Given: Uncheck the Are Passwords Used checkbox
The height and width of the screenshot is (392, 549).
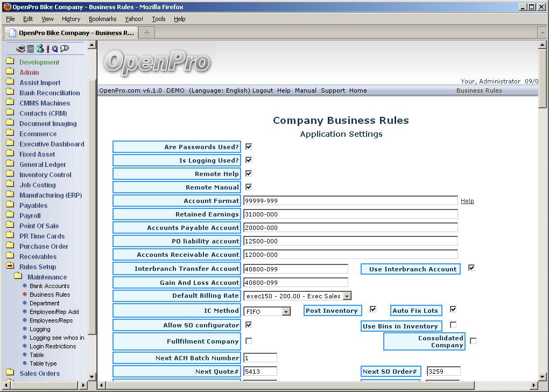Looking at the screenshot, I should [x=249, y=146].
